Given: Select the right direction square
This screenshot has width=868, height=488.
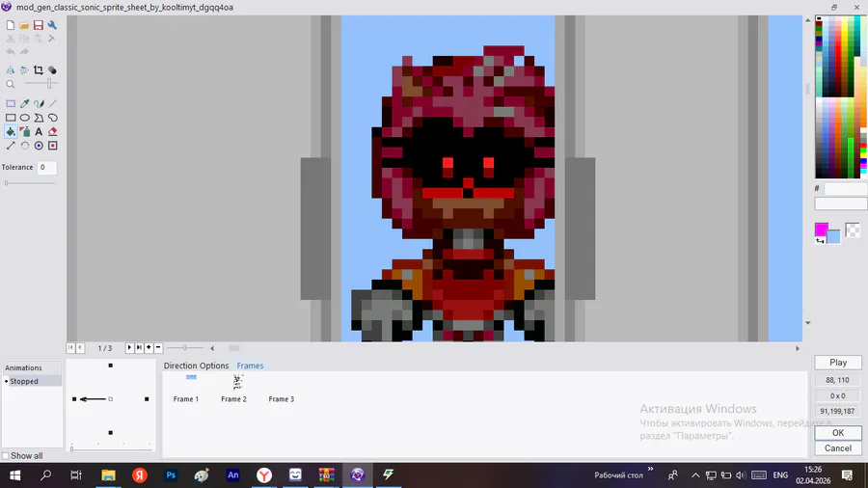Looking at the screenshot, I should (147, 399).
